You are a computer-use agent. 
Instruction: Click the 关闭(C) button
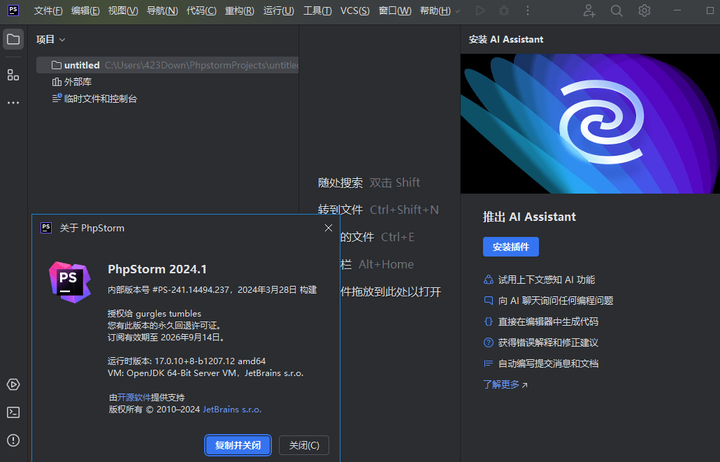(x=304, y=445)
